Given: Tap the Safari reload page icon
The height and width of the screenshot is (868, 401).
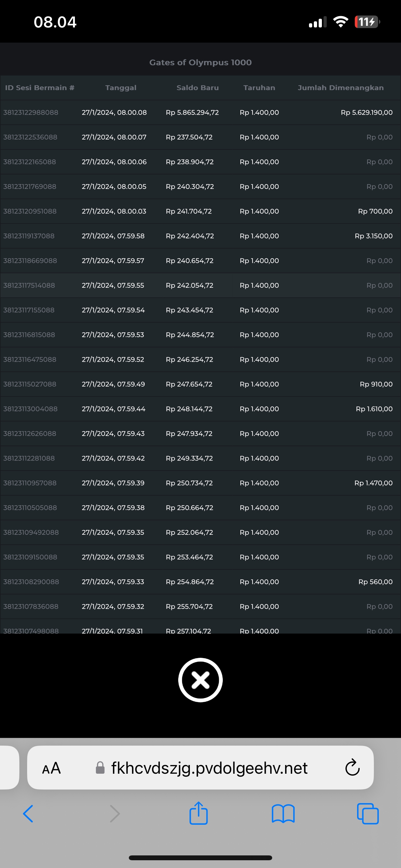Looking at the screenshot, I should coord(352,768).
